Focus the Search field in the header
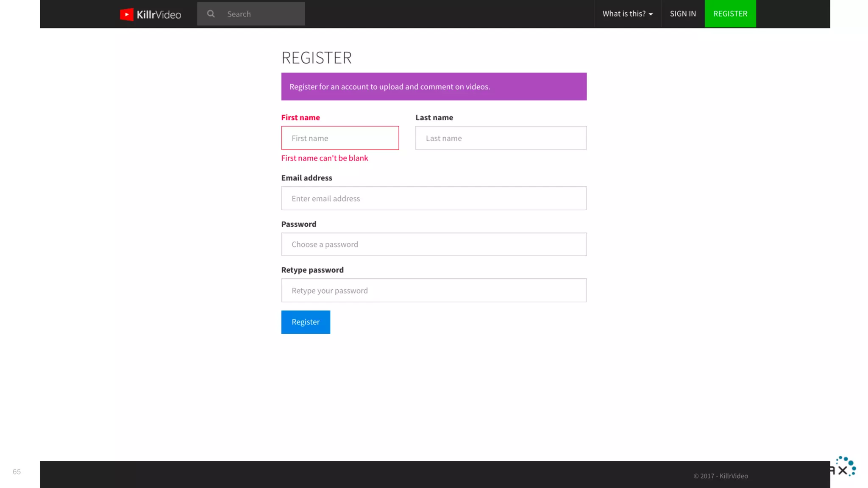The height and width of the screenshot is (488, 868). [263, 14]
